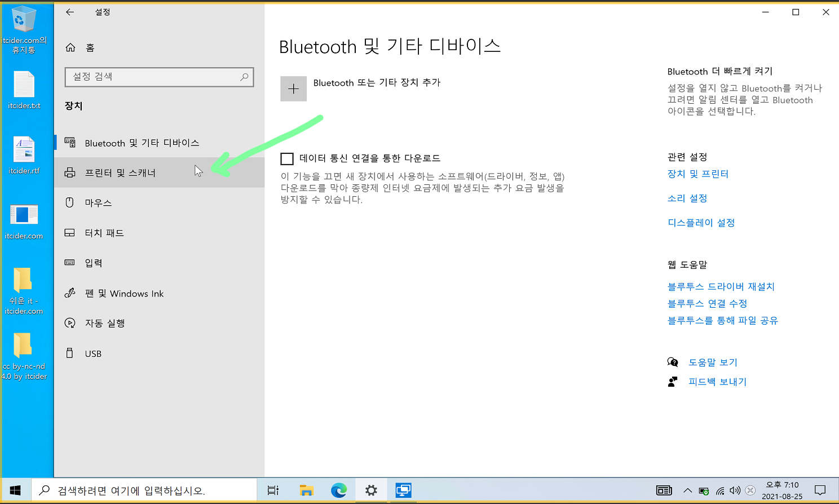The image size is (839, 504).
Task: Click the battery tray icon
Action: pos(704,491)
